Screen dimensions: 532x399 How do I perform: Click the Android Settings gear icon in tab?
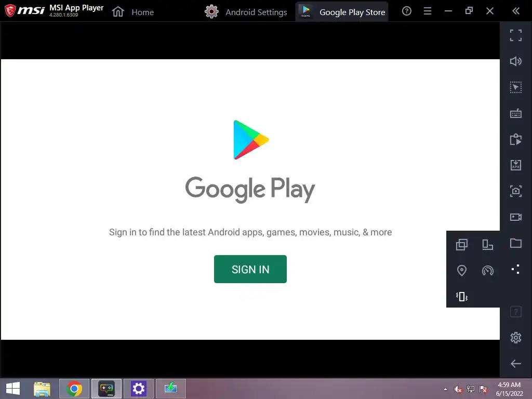click(x=211, y=12)
